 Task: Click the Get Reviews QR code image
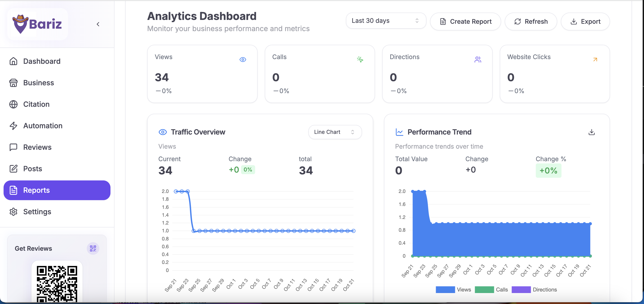(57, 284)
